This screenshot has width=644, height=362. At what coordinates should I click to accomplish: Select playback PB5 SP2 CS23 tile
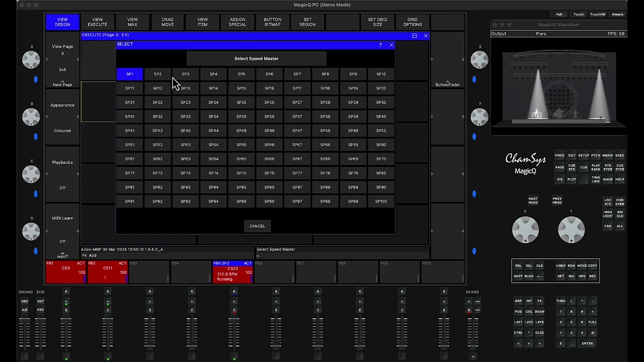(x=232, y=272)
